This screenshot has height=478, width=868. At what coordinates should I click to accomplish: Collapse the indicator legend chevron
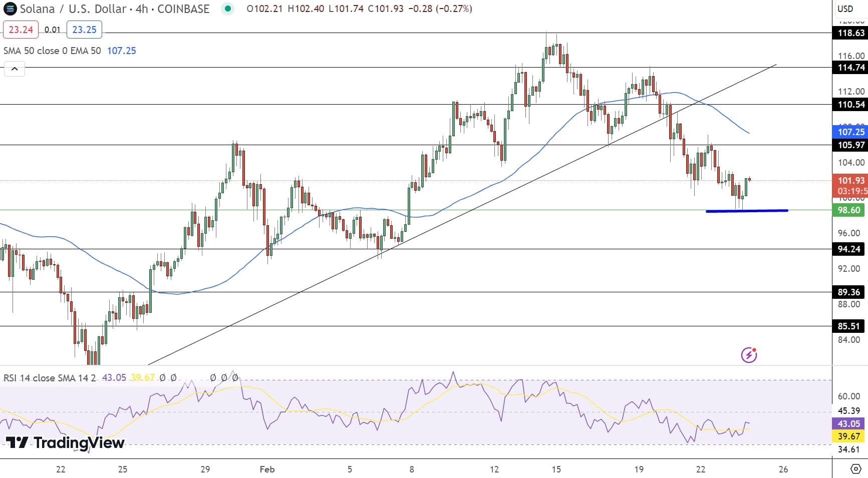(x=15, y=69)
